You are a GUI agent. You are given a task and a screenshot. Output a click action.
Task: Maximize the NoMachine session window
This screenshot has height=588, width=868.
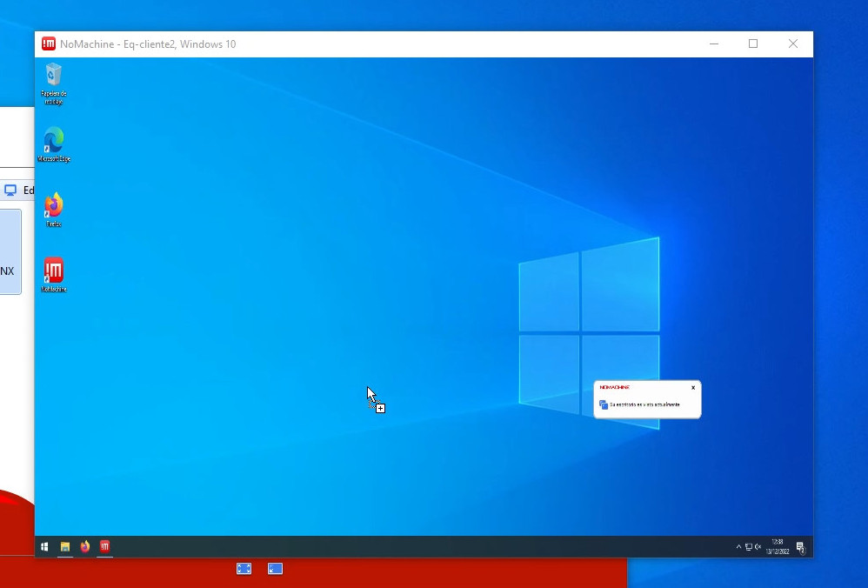coord(753,44)
